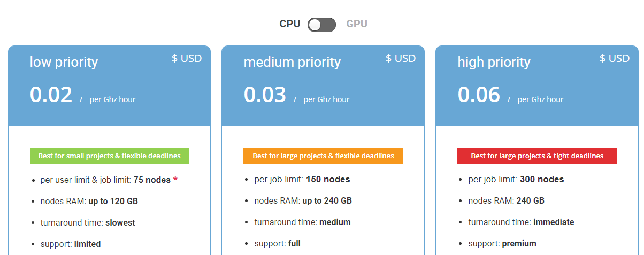Image resolution: width=644 pixels, height=255 pixels.
Task: Click the 0.03 price in medium priority
Action: (265, 95)
